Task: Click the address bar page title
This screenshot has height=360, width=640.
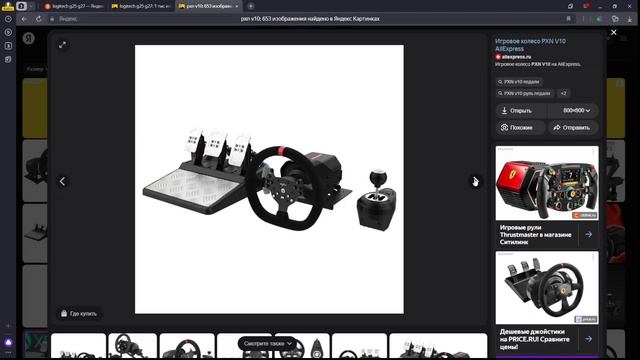Action: click(310, 19)
